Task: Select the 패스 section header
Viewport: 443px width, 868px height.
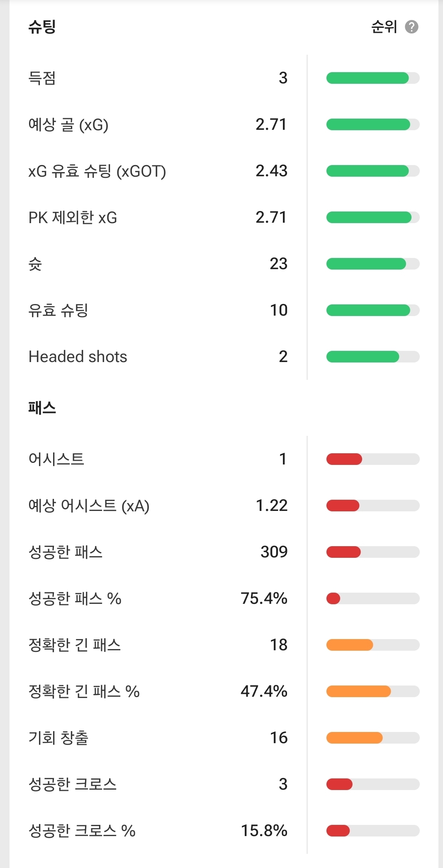Action: [x=42, y=408]
